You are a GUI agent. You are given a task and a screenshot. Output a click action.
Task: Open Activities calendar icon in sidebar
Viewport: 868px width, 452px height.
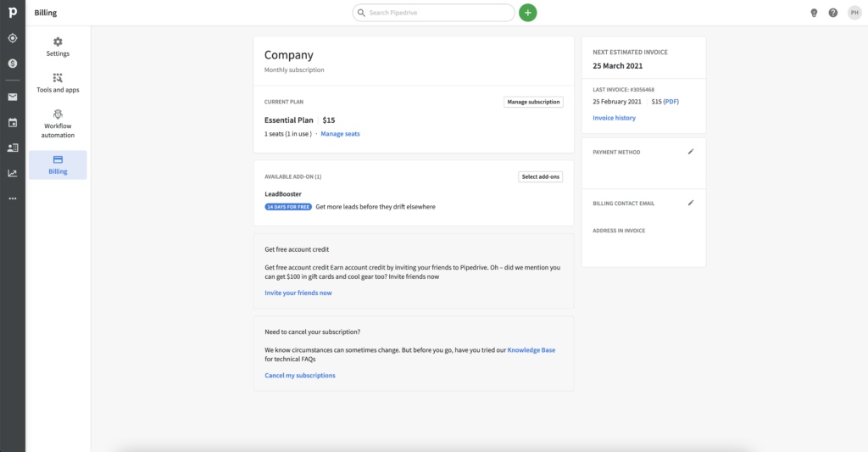(x=12, y=122)
